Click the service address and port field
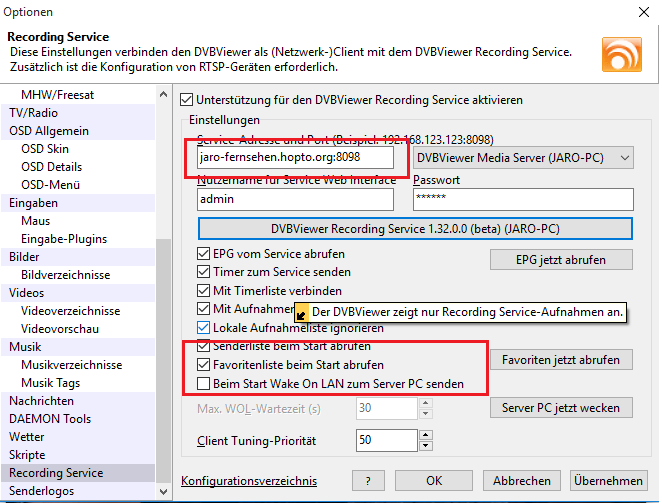 coord(295,157)
